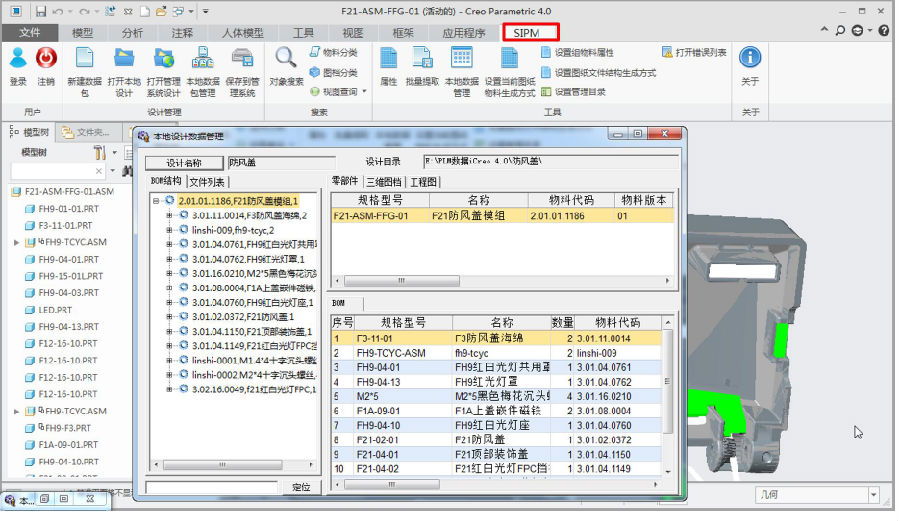The height and width of the screenshot is (521, 900).
Task: Select BOM row F21-02-01 F21防风盖
Action: tap(496, 440)
